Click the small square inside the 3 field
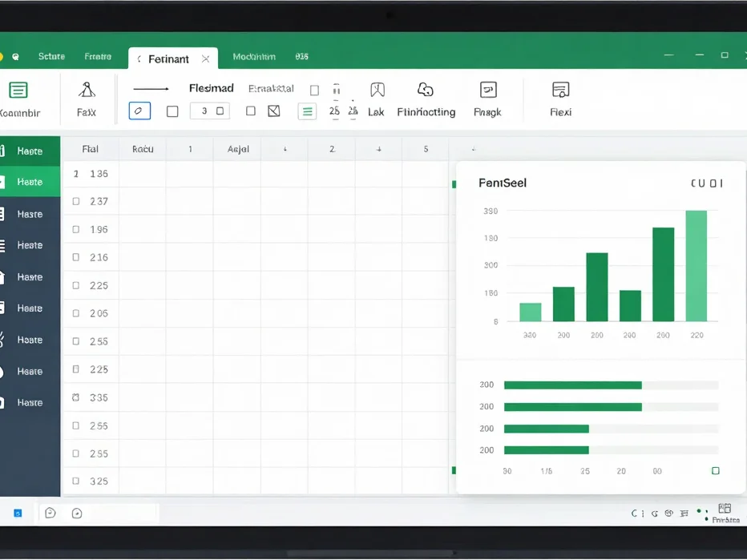 220,111
